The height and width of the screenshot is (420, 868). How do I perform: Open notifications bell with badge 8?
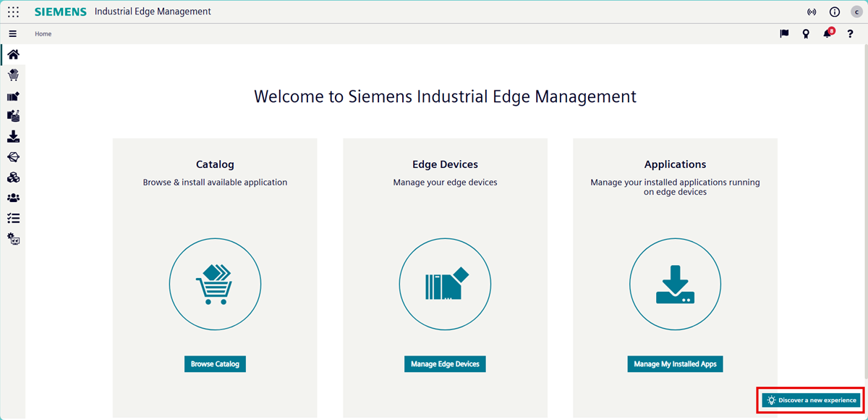827,34
